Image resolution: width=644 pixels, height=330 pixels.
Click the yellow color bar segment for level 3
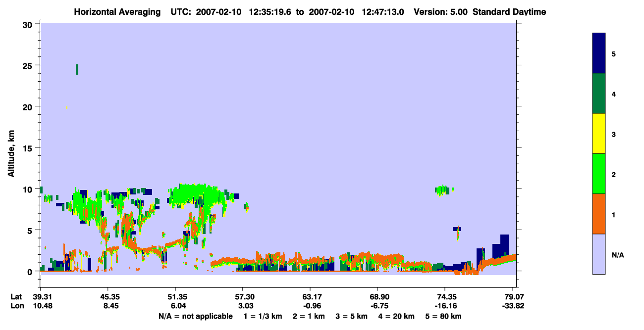click(x=599, y=134)
